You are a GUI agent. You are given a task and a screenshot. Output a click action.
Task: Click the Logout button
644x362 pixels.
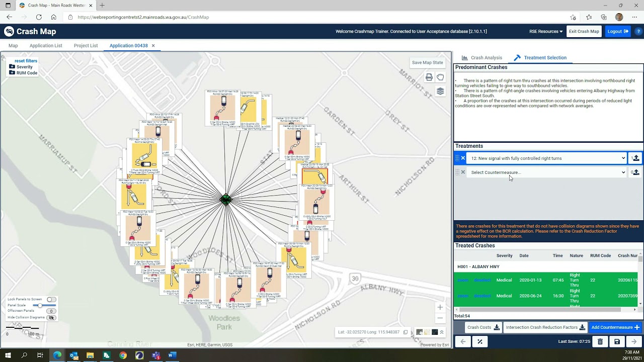click(618, 31)
